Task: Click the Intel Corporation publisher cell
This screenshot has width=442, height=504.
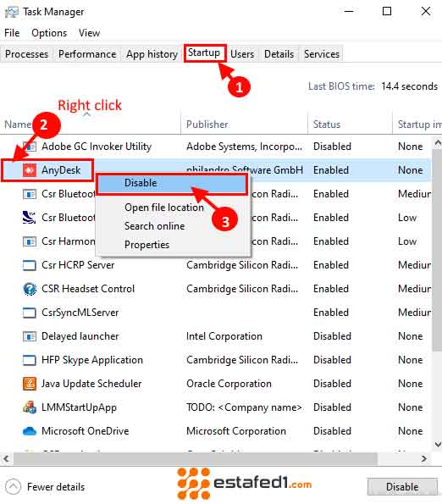Action: (224, 336)
